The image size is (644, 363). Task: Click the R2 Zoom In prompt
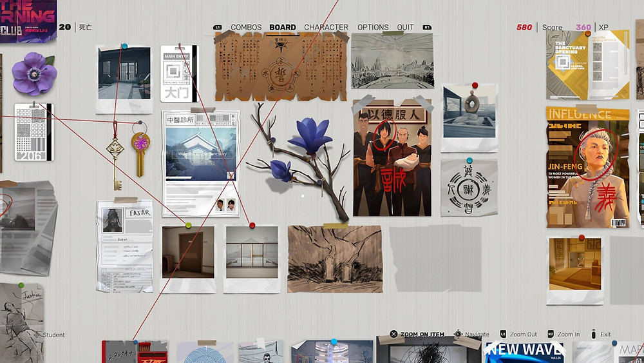click(563, 334)
